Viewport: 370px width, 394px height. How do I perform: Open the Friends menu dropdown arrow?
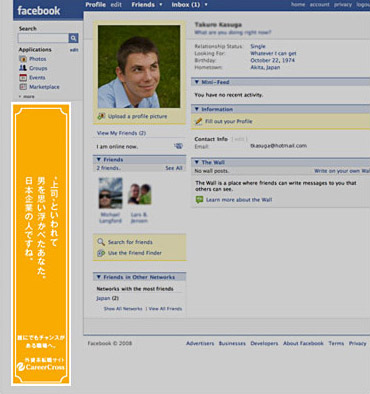click(161, 5)
